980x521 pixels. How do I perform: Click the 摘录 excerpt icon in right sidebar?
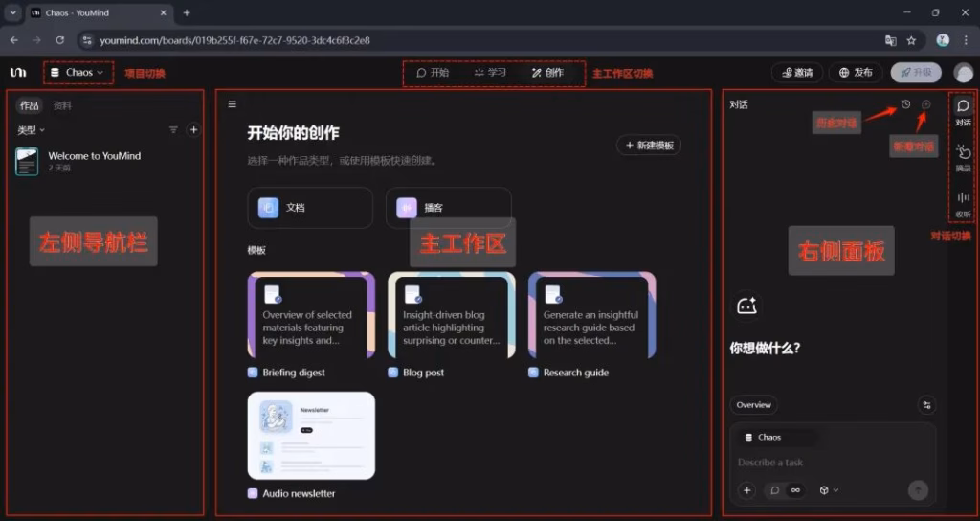coord(963,156)
